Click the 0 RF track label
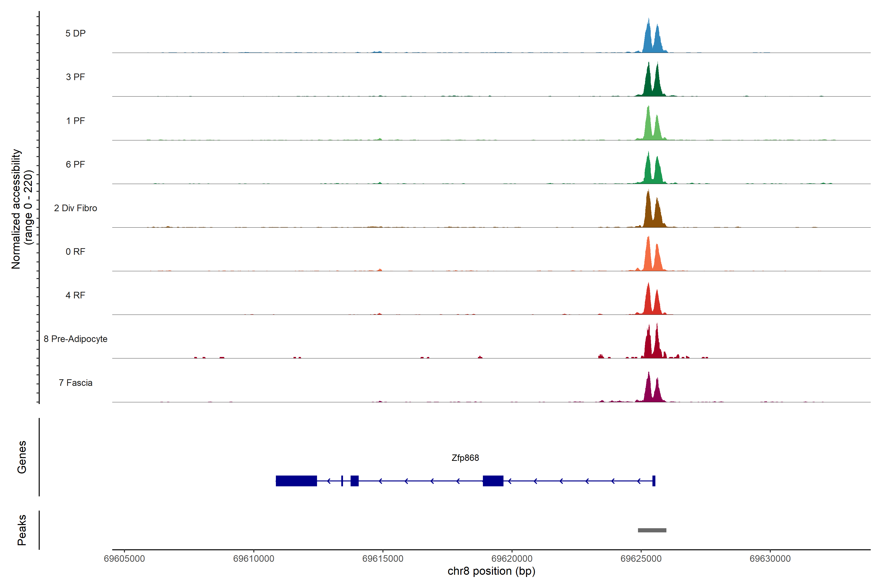This screenshot has width=882, height=588. point(75,252)
